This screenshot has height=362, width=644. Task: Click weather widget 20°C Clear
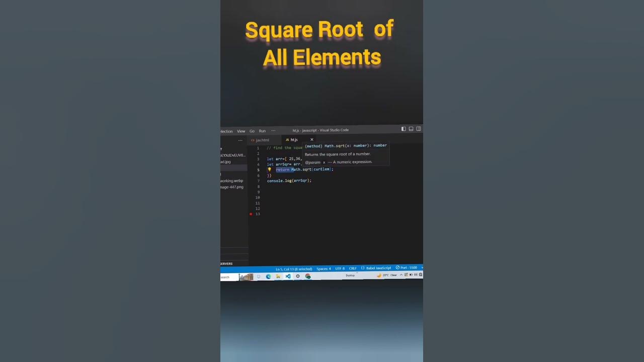click(x=387, y=275)
